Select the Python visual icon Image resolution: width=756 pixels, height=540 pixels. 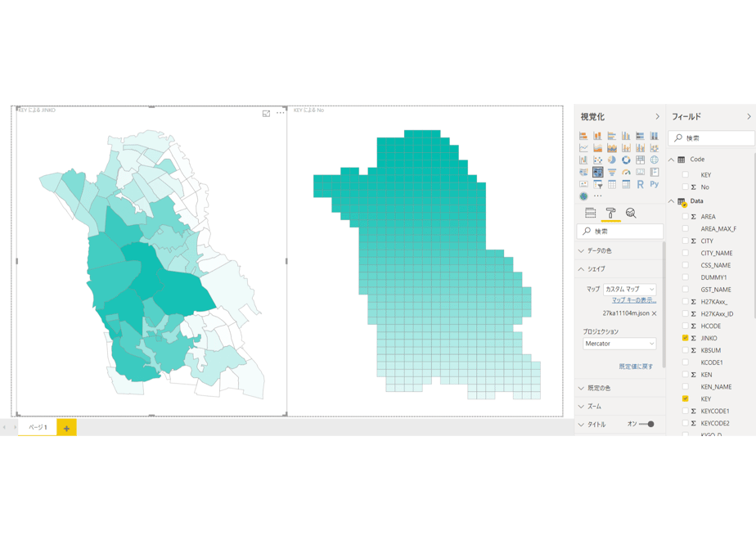click(655, 184)
